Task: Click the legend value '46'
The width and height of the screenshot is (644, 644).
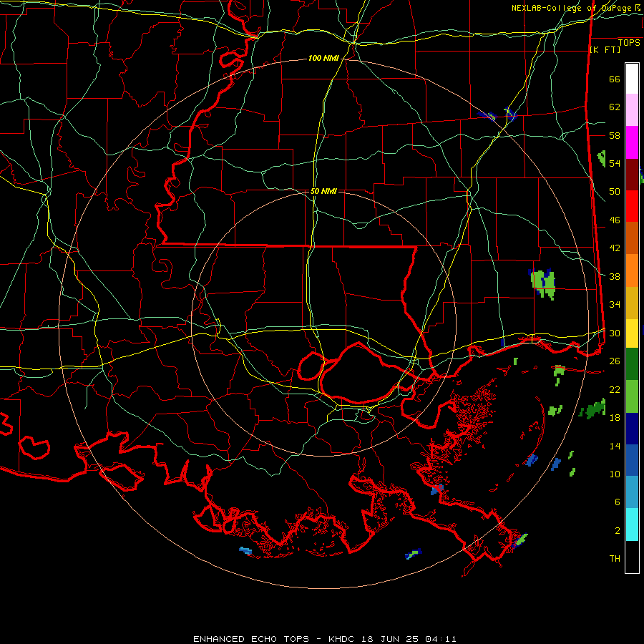Action: coord(615,220)
